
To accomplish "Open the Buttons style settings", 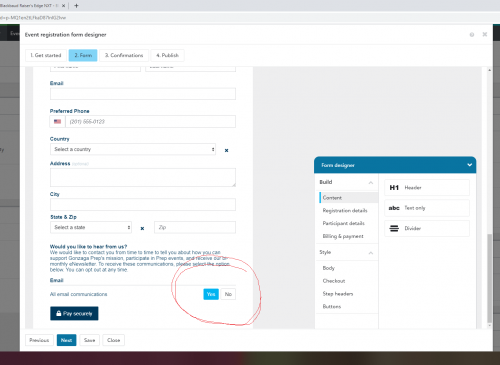I will pos(332,306).
